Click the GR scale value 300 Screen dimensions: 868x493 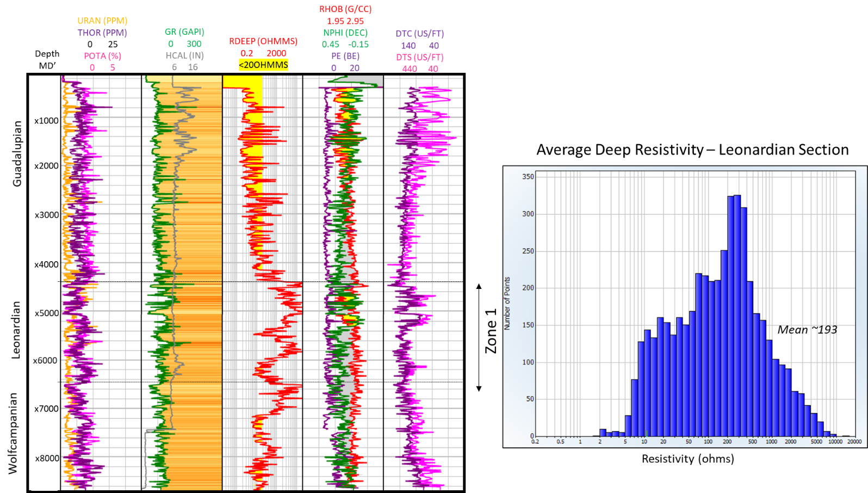[x=194, y=44]
